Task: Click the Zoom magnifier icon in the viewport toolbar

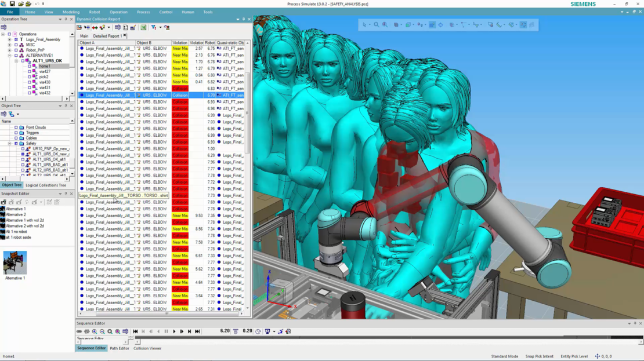Action: (377, 24)
